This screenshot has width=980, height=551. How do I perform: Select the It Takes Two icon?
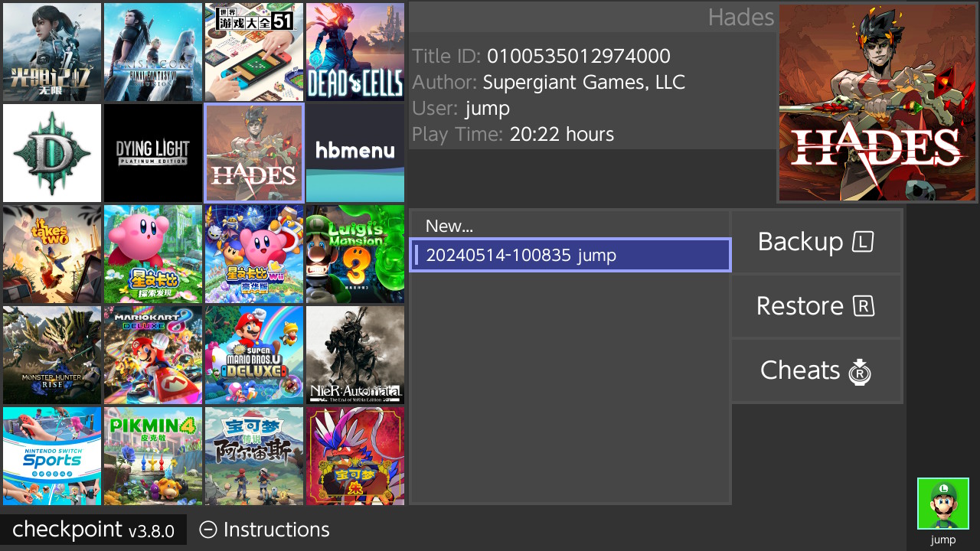point(52,254)
